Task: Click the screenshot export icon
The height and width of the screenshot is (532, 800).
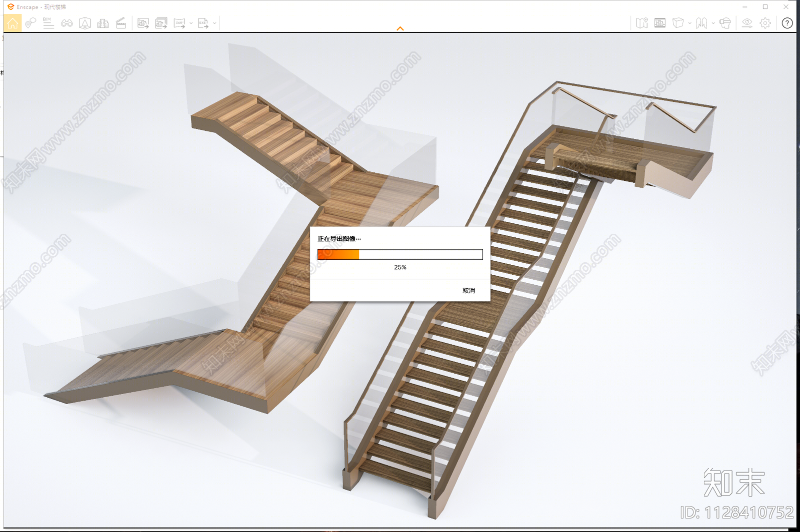Action: (143, 23)
